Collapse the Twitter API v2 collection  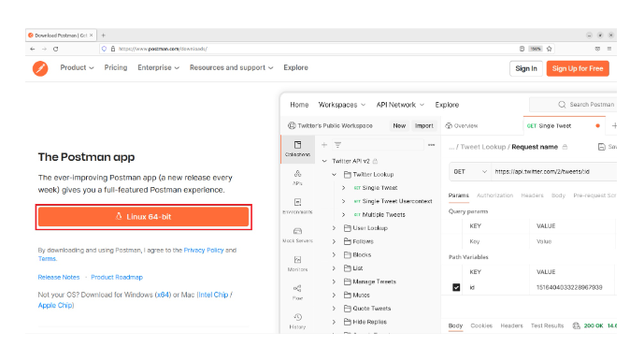click(324, 161)
